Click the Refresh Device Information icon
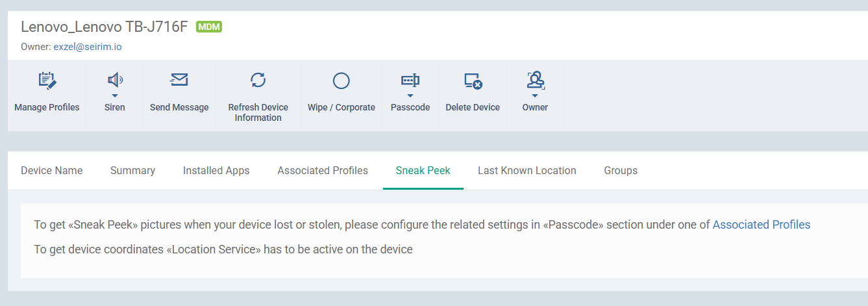This screenshot has width=868, height=306. (258, 80)
